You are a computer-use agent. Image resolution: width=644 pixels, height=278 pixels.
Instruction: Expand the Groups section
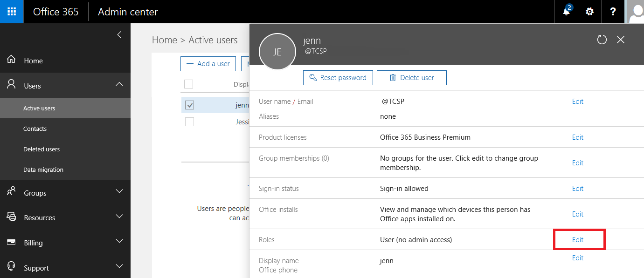[119, 191]
